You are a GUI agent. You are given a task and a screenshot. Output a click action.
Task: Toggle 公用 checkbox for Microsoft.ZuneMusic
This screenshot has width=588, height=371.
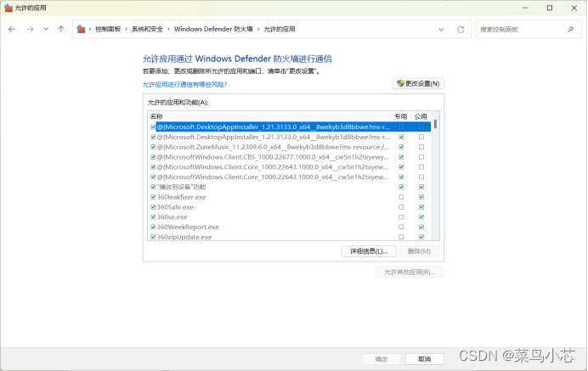421,147
